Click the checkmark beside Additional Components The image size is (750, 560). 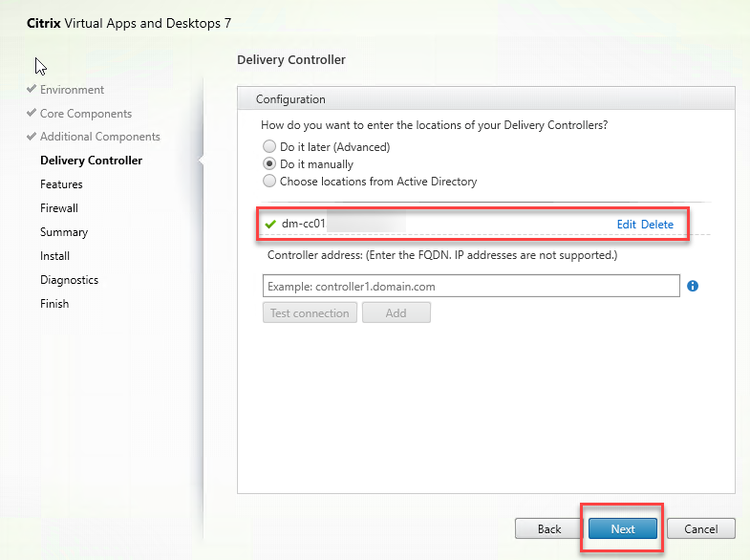click(x=32, y=137)
